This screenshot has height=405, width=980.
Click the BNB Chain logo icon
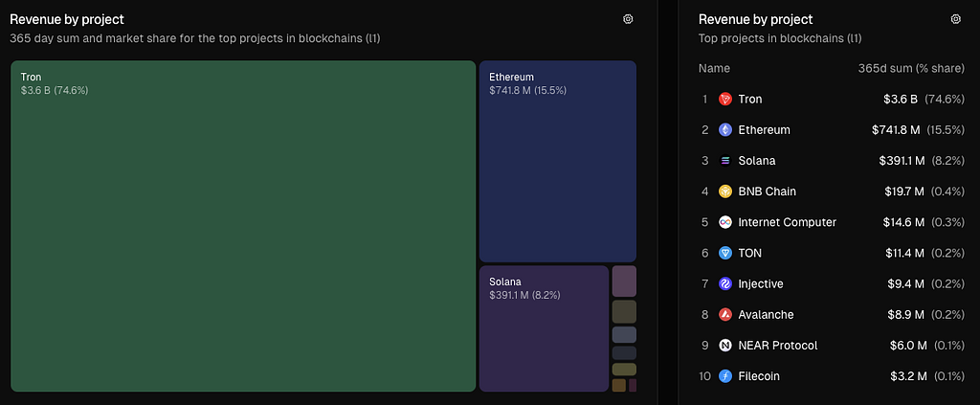(725, 191)
